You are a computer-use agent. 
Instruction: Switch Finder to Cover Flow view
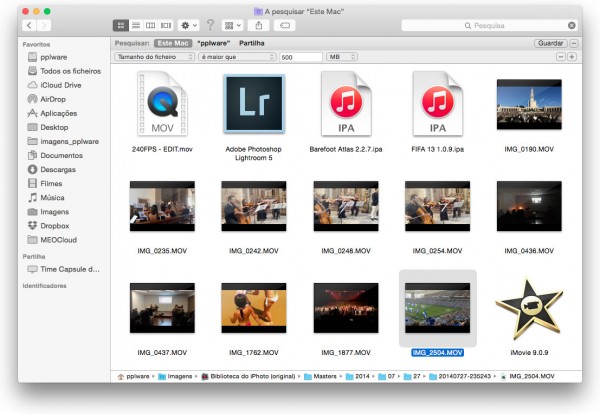coord(166,25)
